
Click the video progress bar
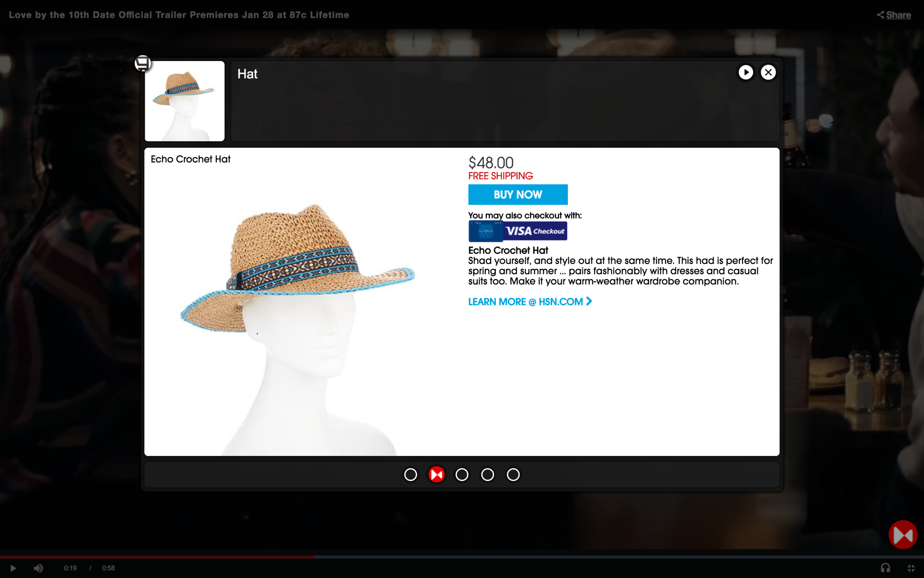click(462, 557)
